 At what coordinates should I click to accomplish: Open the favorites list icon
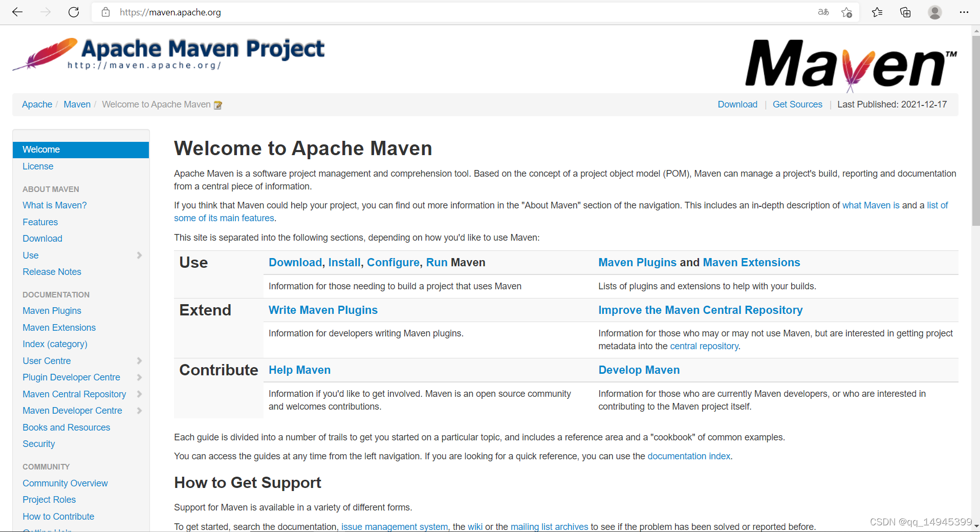877,12
